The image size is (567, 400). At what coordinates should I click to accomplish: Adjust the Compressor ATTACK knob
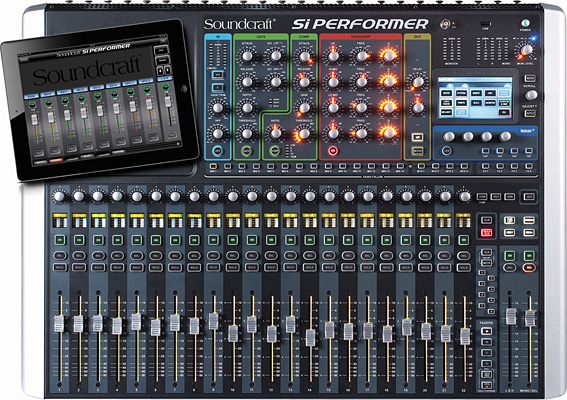[x=304, y=56]
